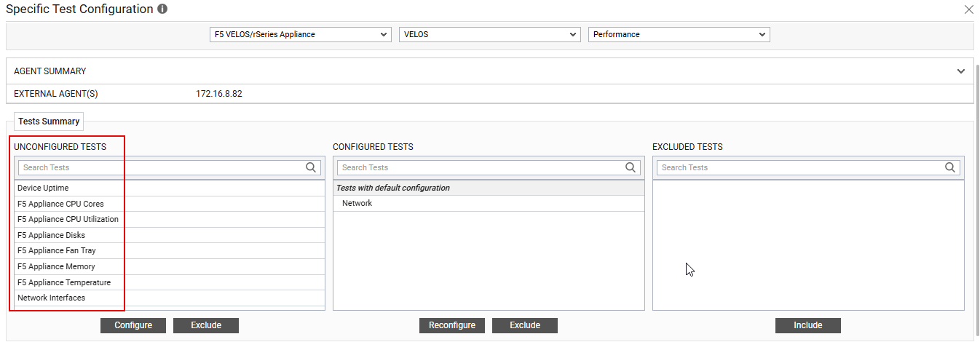Select F5 Appliance CPU Cores test

click(x=60, y=204)
